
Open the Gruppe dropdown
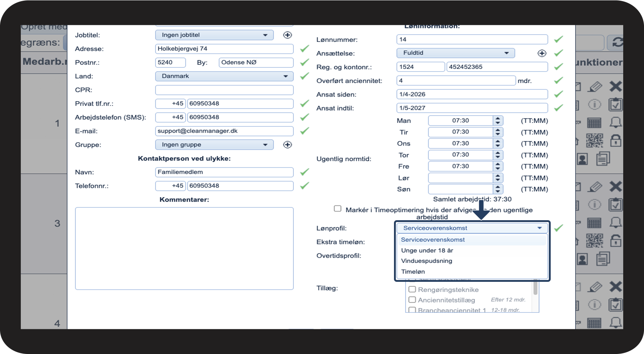214,145
